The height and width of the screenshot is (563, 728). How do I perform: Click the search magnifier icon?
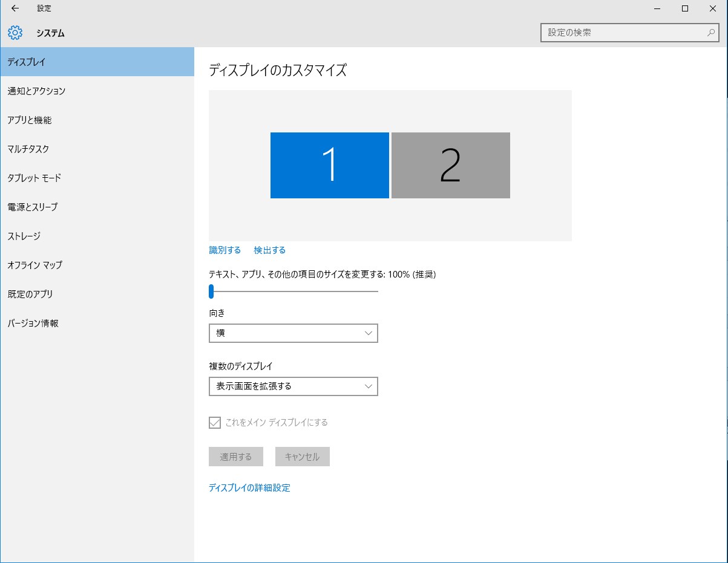[711, 33]
